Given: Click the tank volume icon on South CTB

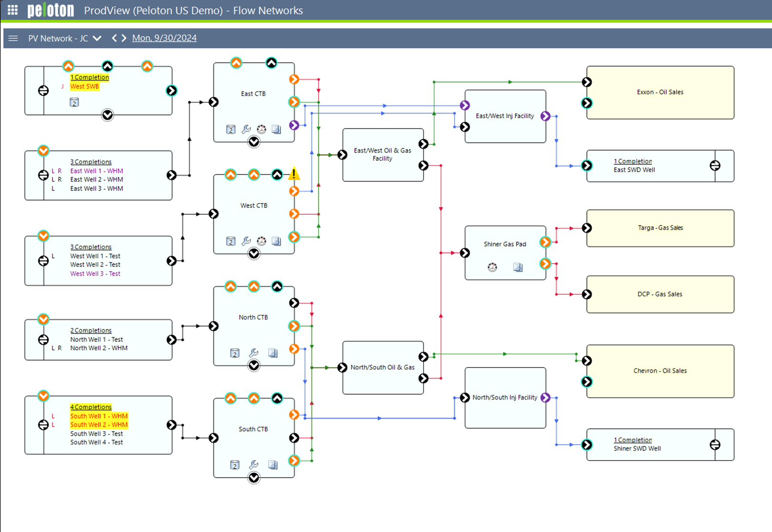Looking at the screenshot, I should [234, 465].
